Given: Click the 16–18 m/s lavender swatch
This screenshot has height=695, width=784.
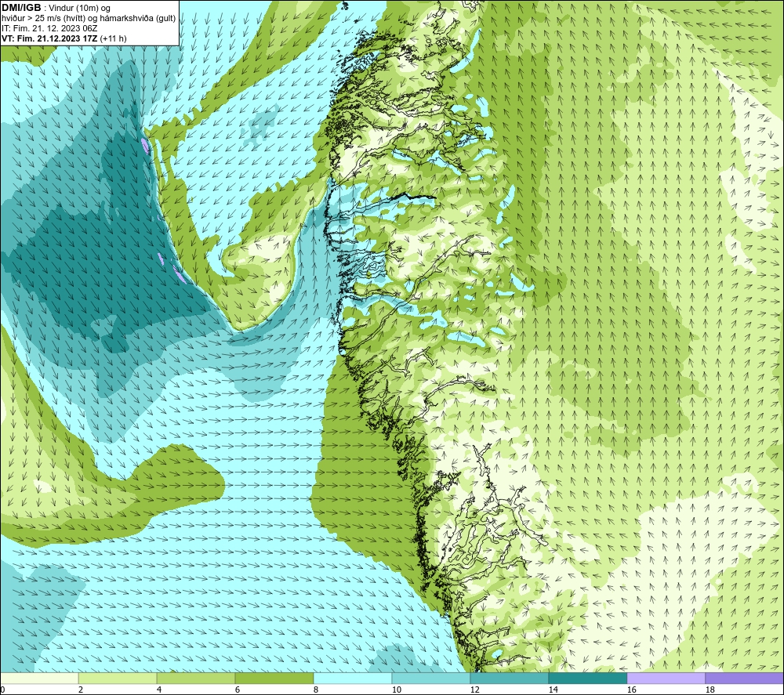Looking at the screenshot, I should (666, 679).
